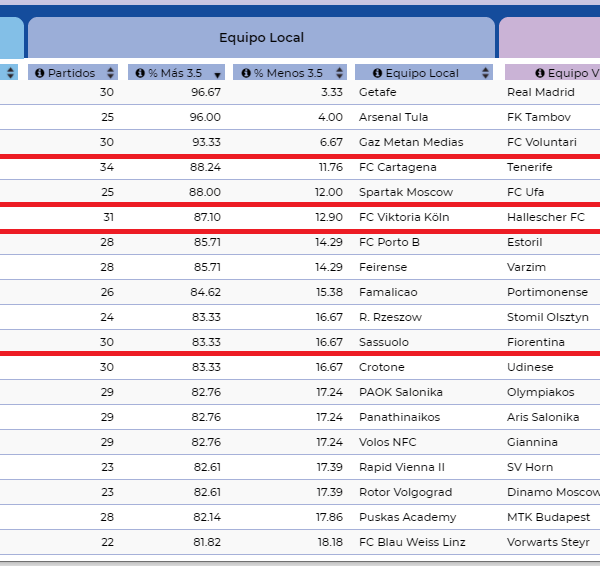Click the Stomil Olsztyn cell
Viewport: 600px width, 566px height.
[548, 317]
